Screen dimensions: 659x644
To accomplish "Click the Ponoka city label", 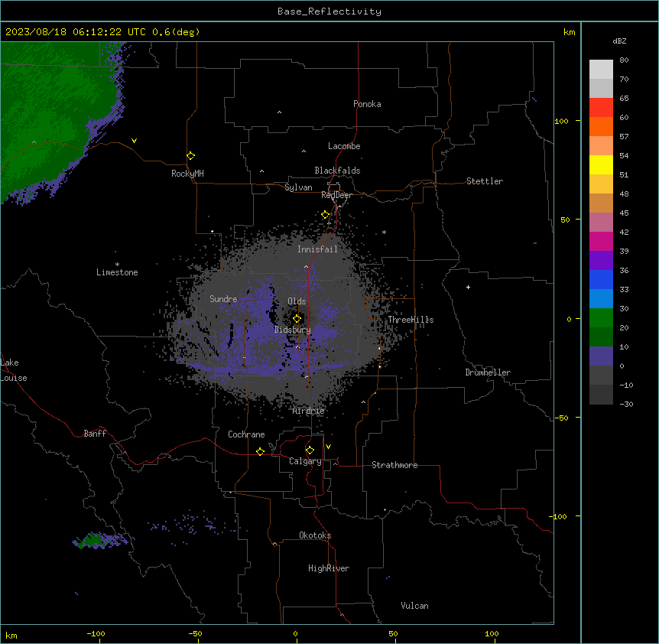I will click(367, 104).
